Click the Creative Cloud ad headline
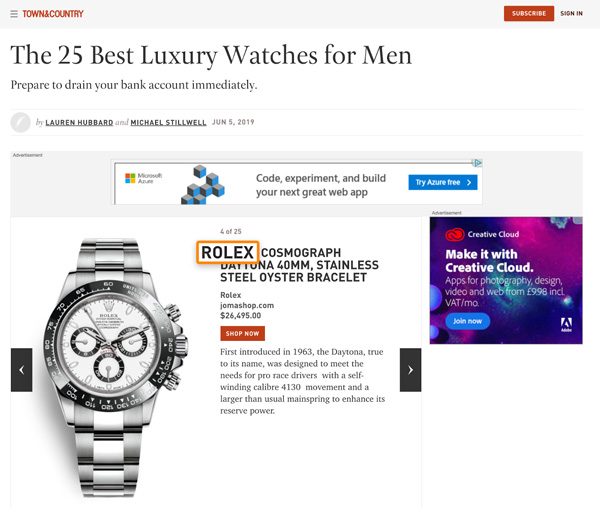 click(x=489, y=261)
